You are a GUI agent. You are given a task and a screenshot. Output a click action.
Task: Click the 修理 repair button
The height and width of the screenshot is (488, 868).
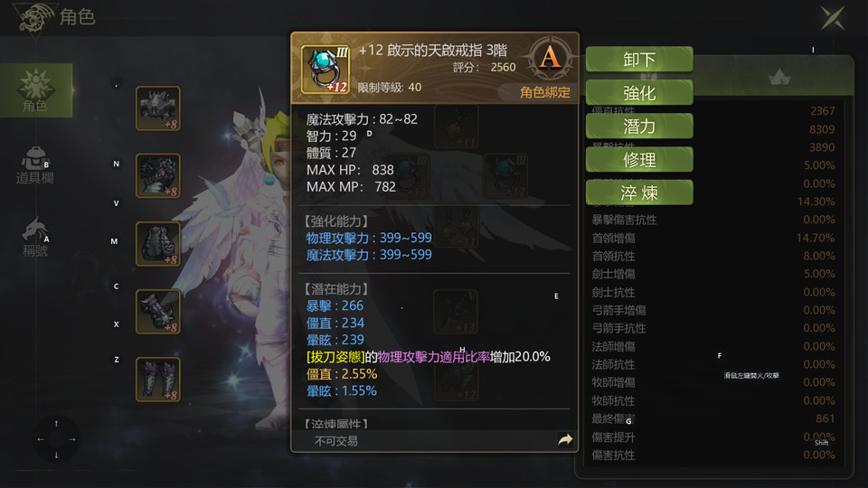[x=639, y=159]
